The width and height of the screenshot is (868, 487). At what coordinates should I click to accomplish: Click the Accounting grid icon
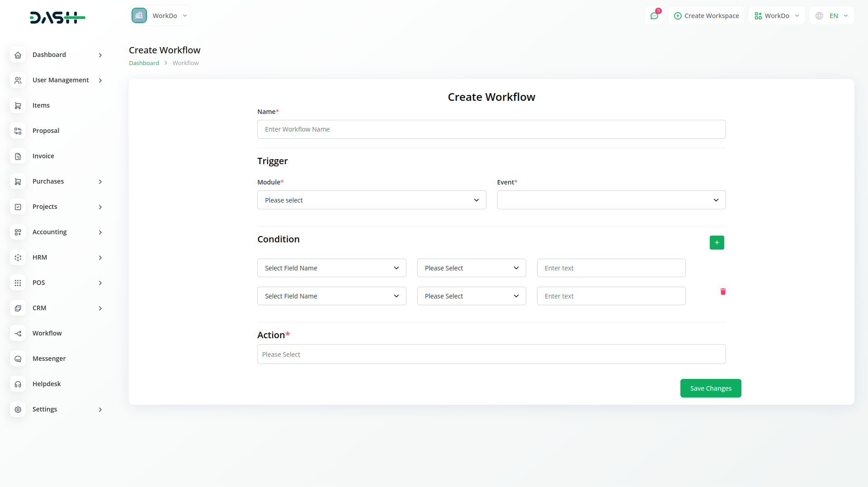[18, 232]
